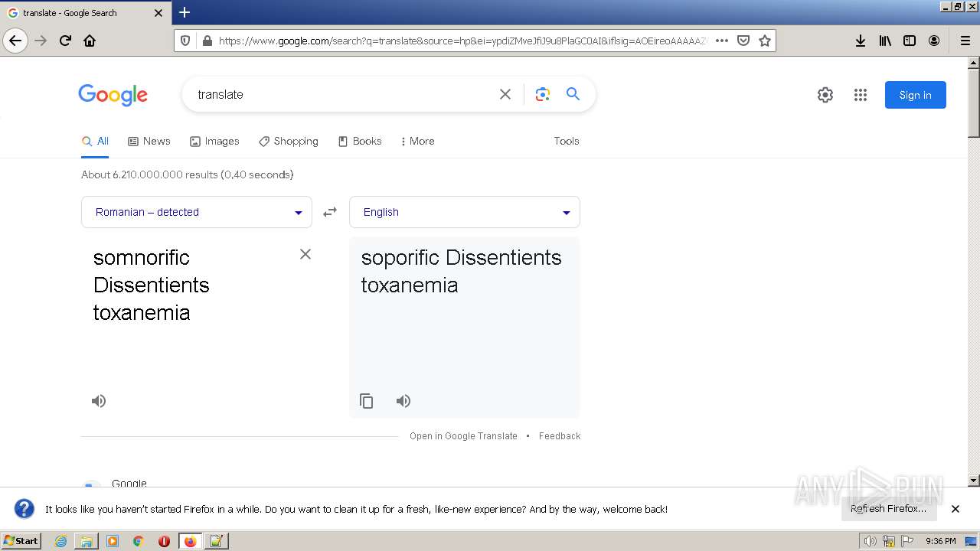980x551 pixels.
Task: Swap source and target languages
Action: 330,212
